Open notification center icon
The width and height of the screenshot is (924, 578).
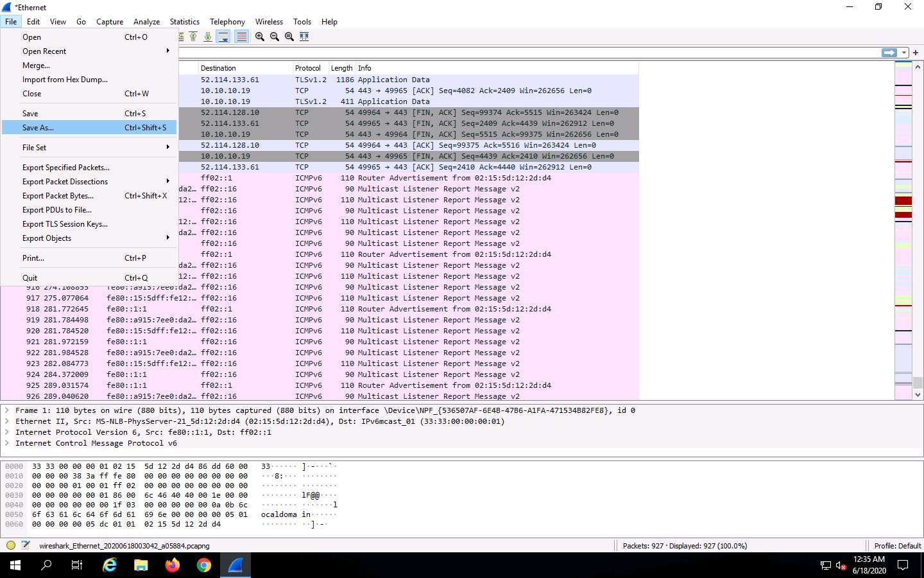click(903, 565)
